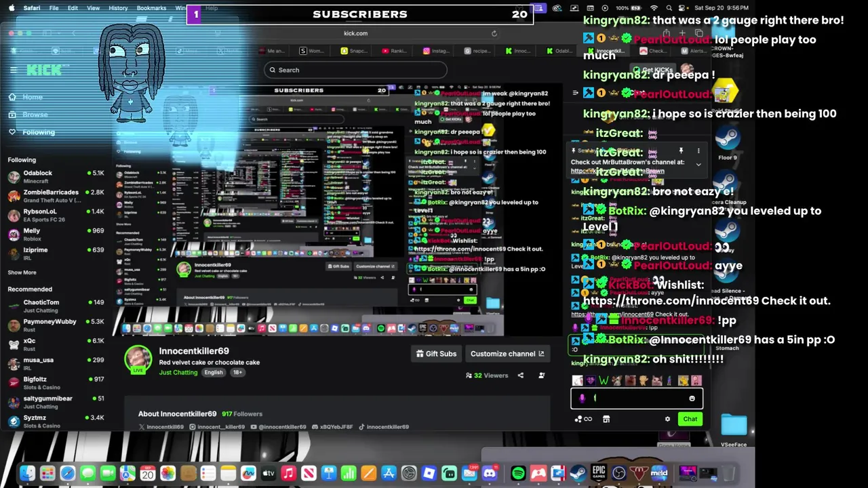Open File menu in menu bar
Image resolution: width=868 pixels, height=488 pixels.
click(x=54, y=8)
